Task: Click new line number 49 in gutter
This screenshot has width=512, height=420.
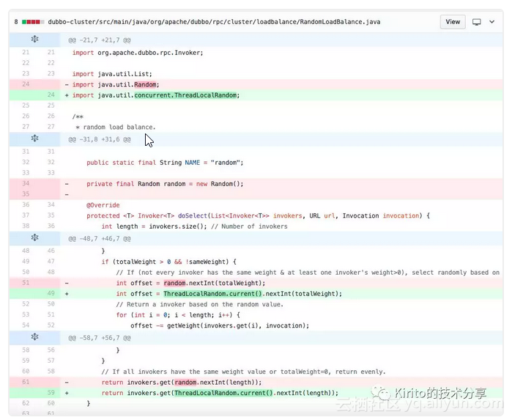Action: [51, 293]
